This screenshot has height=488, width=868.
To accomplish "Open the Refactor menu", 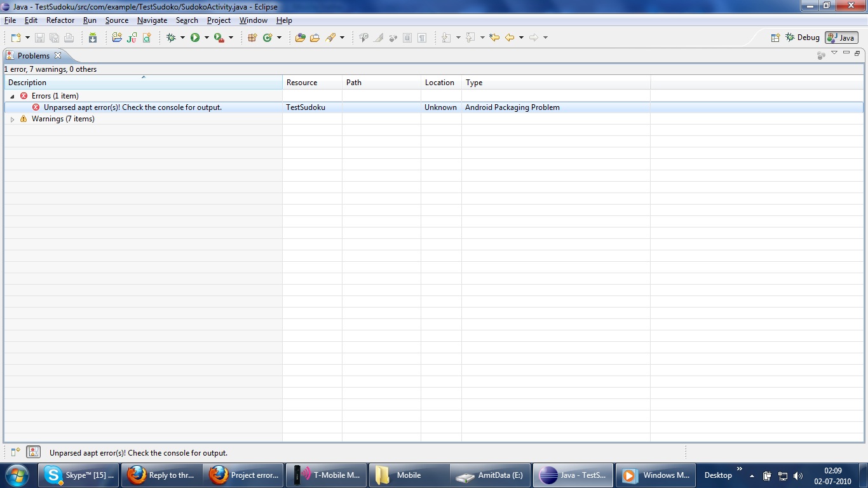I will 60,20.
